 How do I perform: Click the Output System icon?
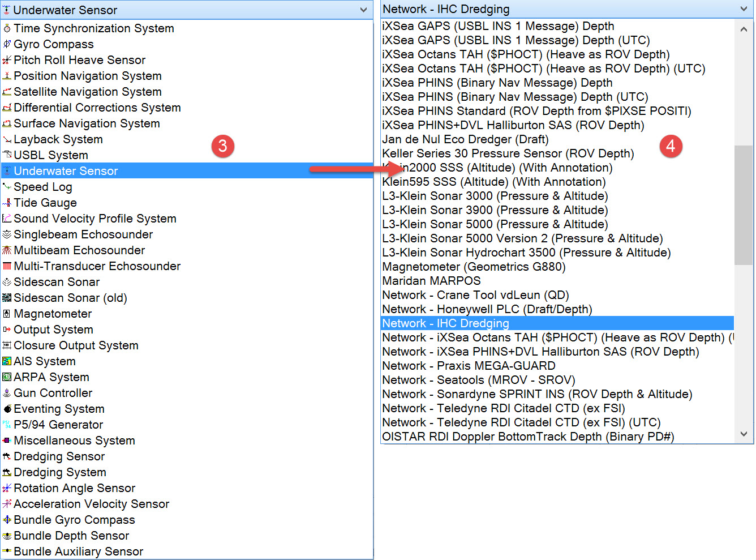[x=7, y=330]
